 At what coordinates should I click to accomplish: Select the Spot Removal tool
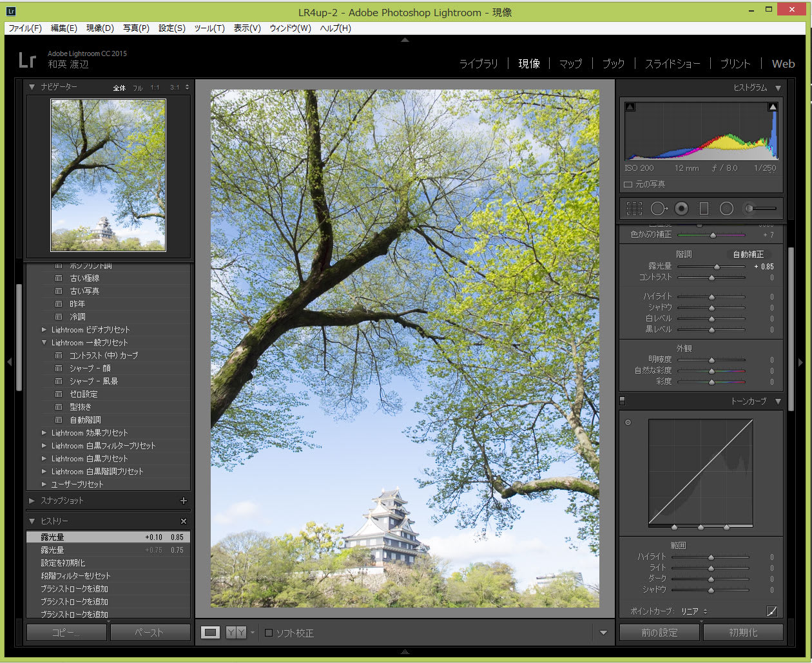(x=659, y=208)
